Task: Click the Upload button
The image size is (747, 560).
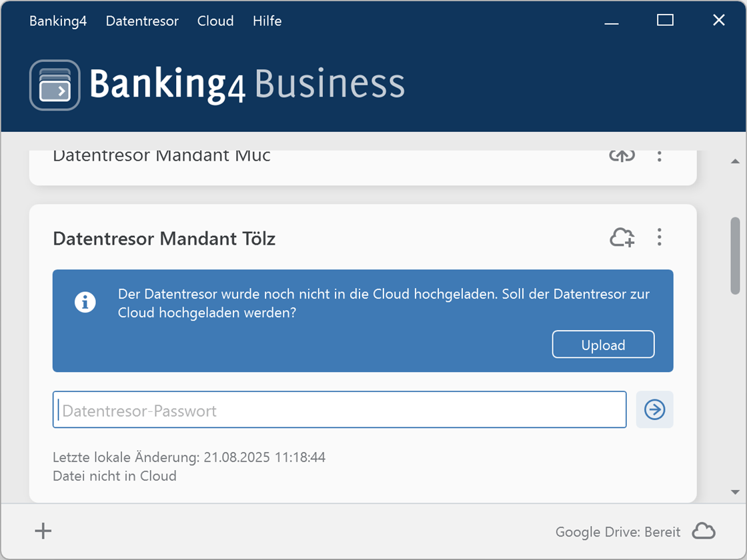Action: pyautogui.click(x=602, y=344)
